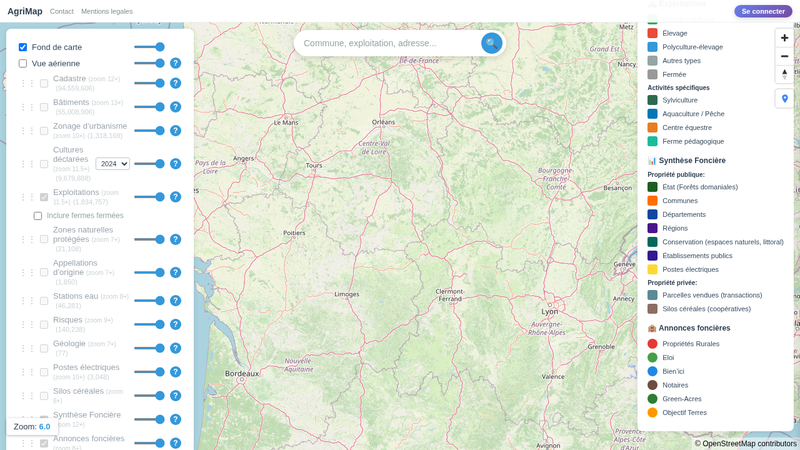Click the Ferme pédagogique legend entry
The image size is (800, 450).
[686, 141]
